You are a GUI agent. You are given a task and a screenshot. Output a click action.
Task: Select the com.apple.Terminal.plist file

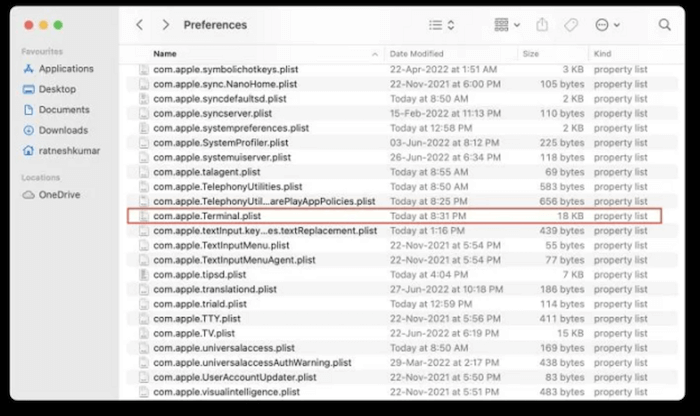pos(207,215)
